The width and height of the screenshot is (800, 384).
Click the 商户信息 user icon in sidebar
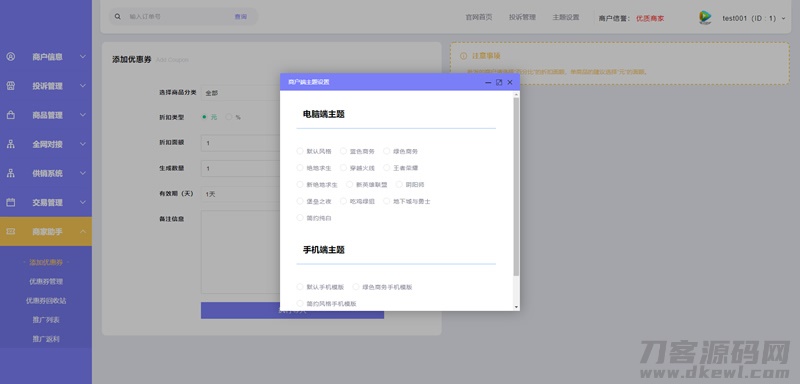(x=11, y=57)
